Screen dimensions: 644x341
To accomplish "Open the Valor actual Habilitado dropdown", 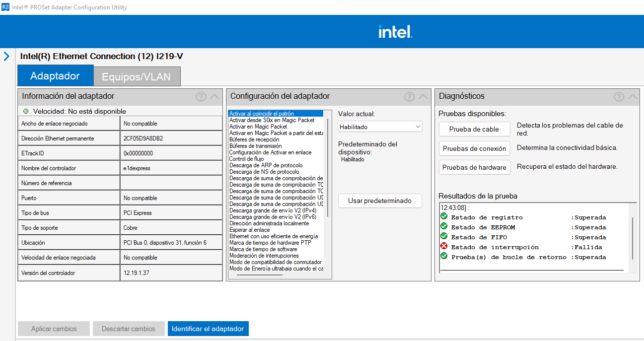I will click(x=380, y=127).
